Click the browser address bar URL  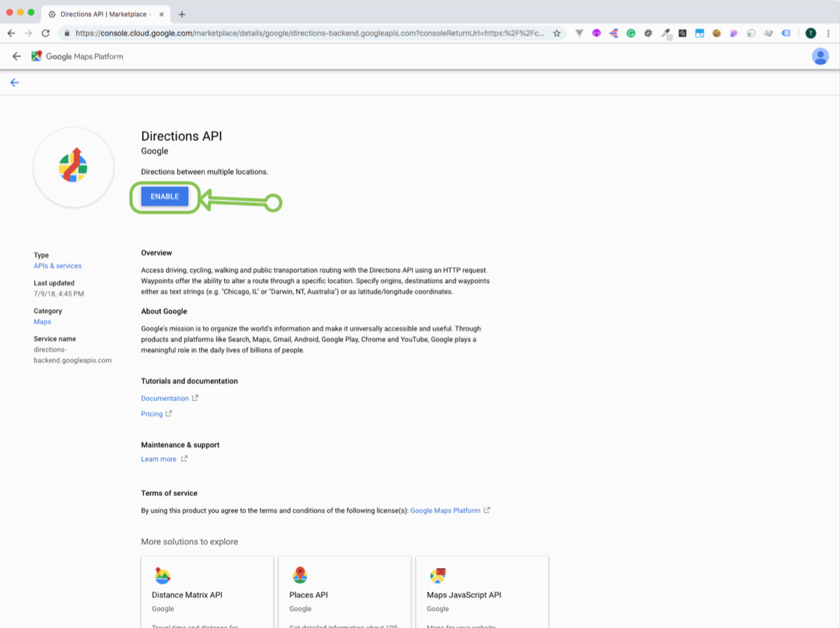point(309,33)
